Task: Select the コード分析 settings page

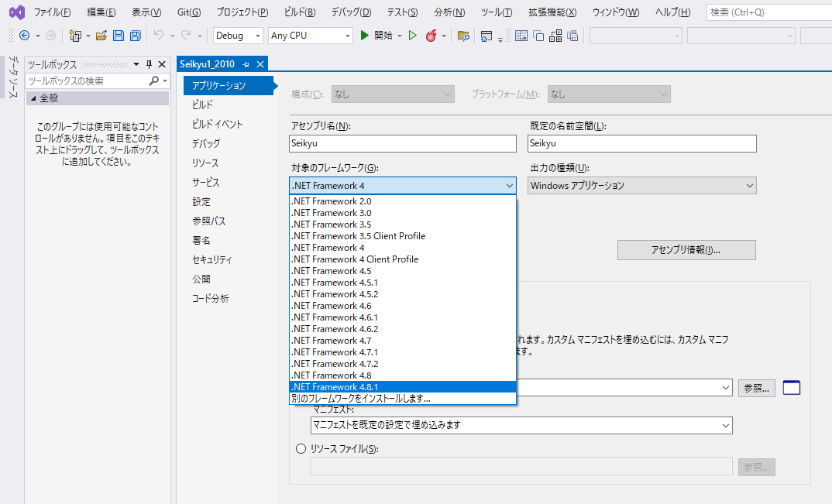Action: point(210,298)
